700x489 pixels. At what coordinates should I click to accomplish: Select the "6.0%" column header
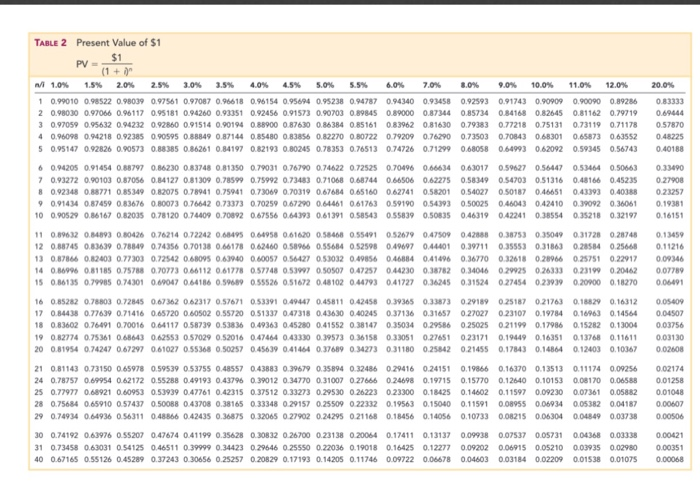tap(395, 85)
